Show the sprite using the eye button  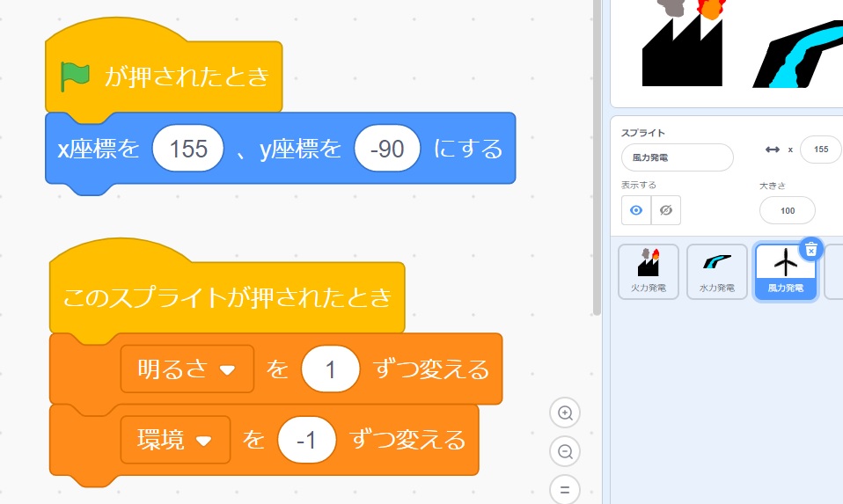coord(636,210)
